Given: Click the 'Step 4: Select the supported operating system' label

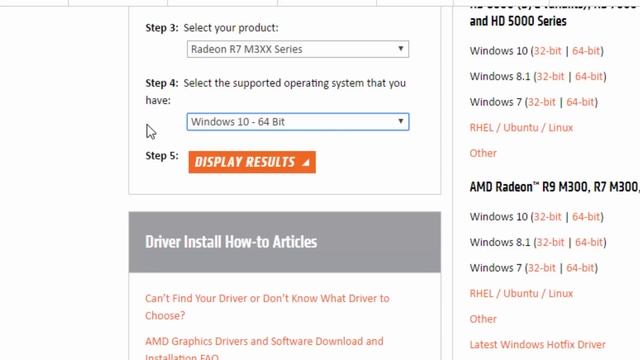Looking at the screenshot, I should [276, 91].
